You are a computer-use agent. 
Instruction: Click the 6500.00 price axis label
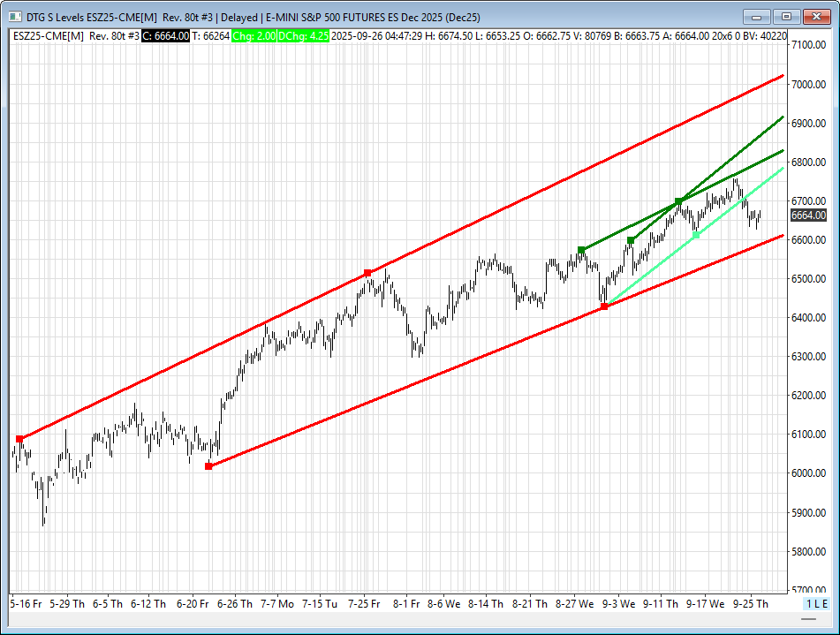(x=808, y=279)
